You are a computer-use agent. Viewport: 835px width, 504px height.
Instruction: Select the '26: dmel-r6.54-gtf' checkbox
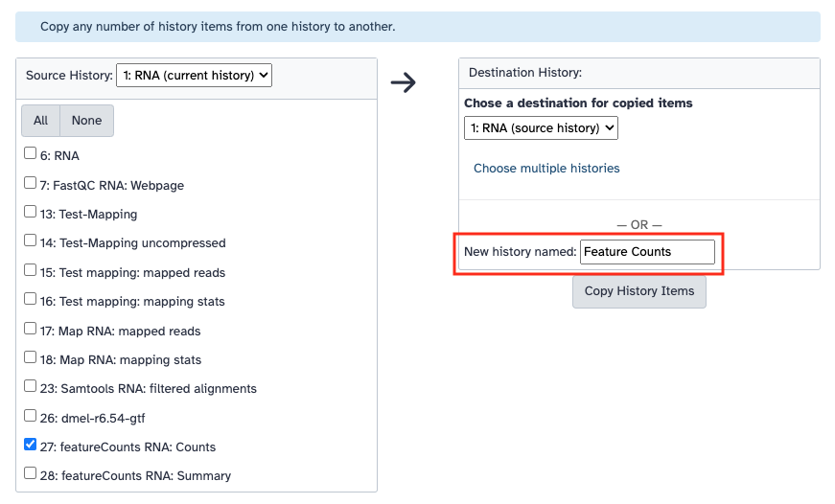pyautogui.click(x=31, y=417)
